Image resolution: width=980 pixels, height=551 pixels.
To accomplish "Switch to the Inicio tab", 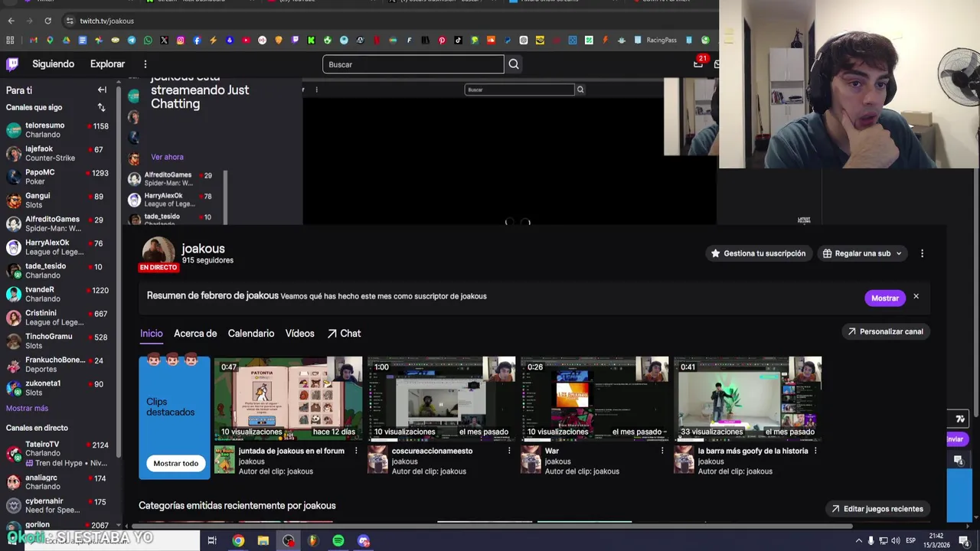I will click(152, 334).
